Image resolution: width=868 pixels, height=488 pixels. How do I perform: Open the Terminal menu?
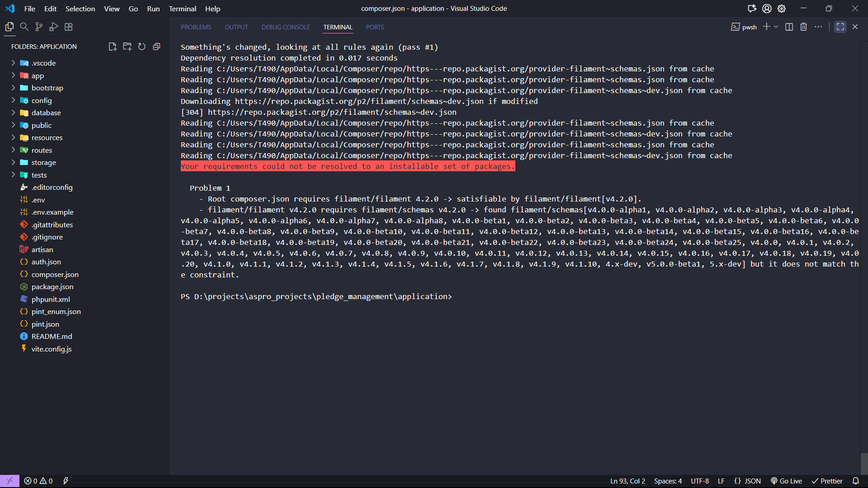pyautogui.click(x=182, y=9)
